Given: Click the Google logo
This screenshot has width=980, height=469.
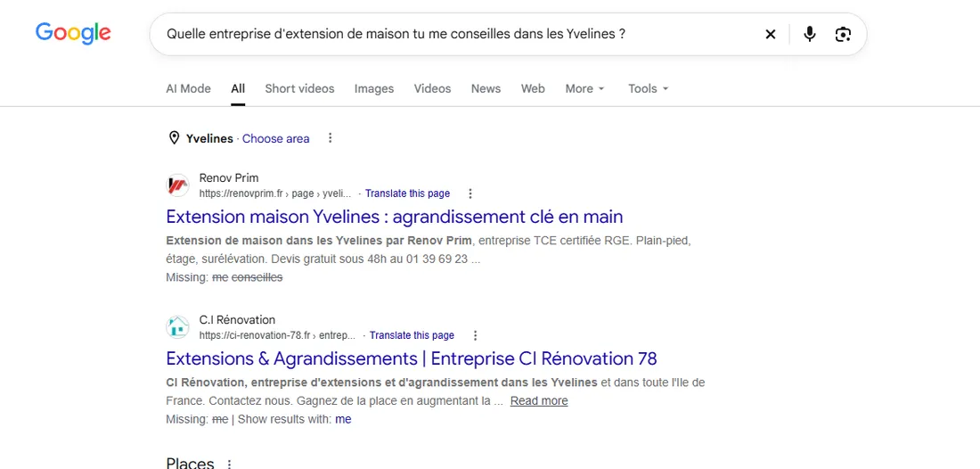Looking at the screenshot, I should point(73,33).
